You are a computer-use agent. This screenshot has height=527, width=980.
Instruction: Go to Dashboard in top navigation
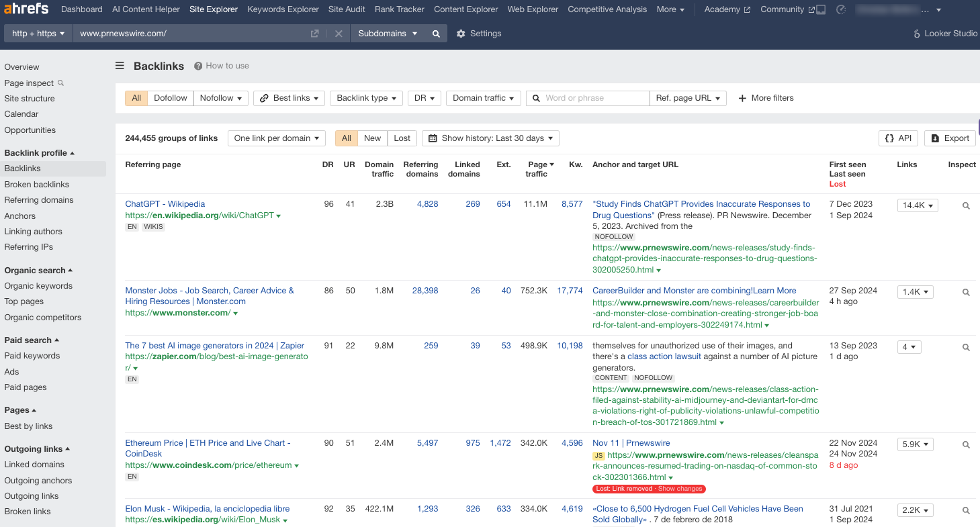pos(82,9)
